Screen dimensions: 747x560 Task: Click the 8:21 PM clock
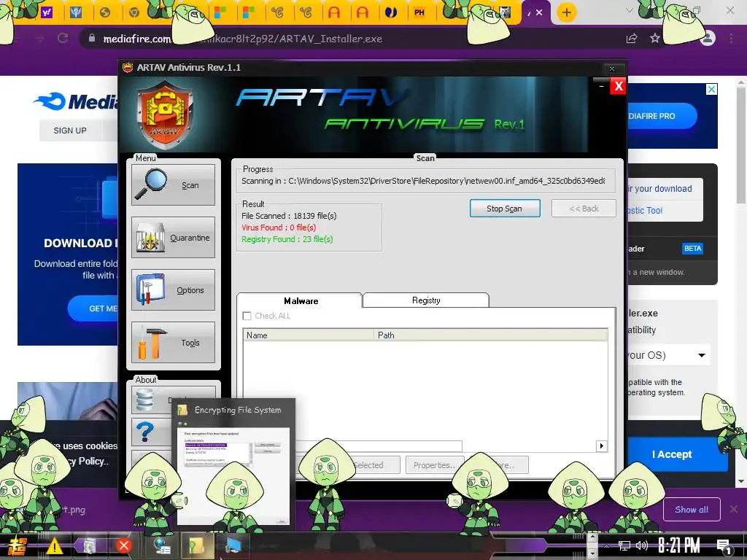[679, 545]
